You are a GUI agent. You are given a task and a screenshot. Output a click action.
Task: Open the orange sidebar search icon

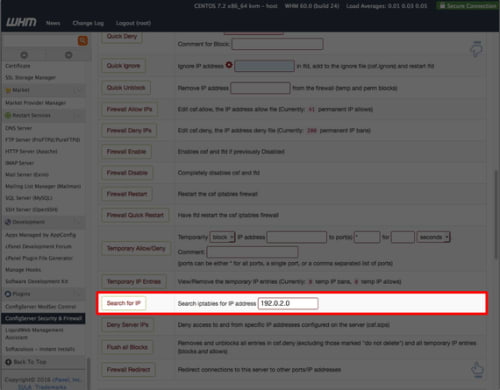point(83,41)
